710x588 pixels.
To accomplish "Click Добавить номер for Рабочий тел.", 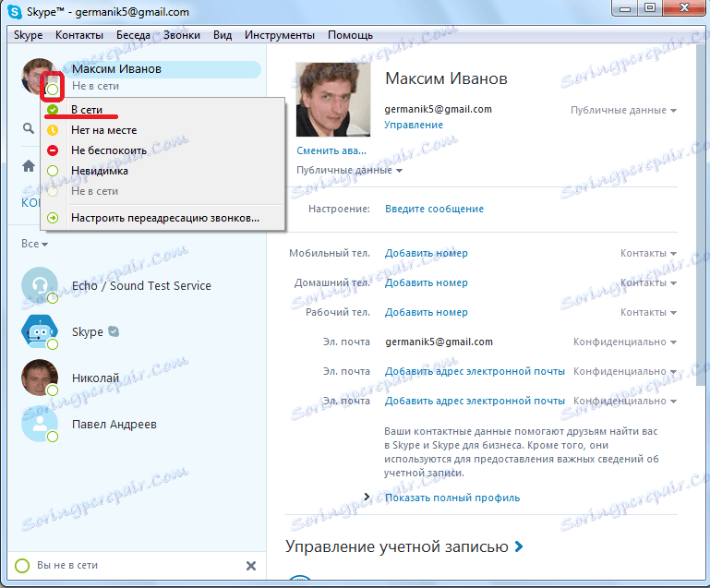I will coord(426,312).
